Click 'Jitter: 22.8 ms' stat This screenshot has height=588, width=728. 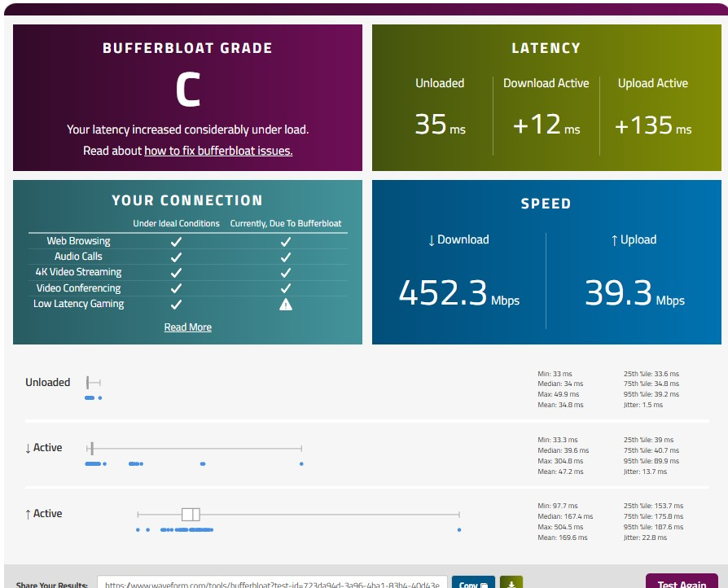pyautogui.click(x=645, y=538)
